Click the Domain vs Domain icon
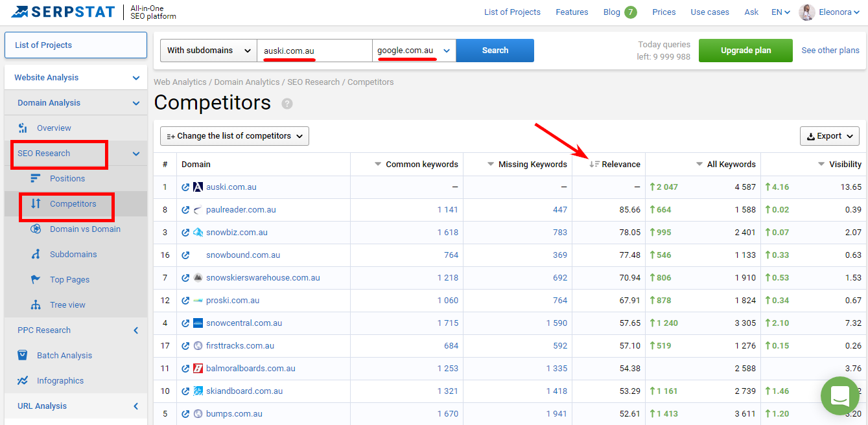868x425 pixels. (x=36, y=229)
